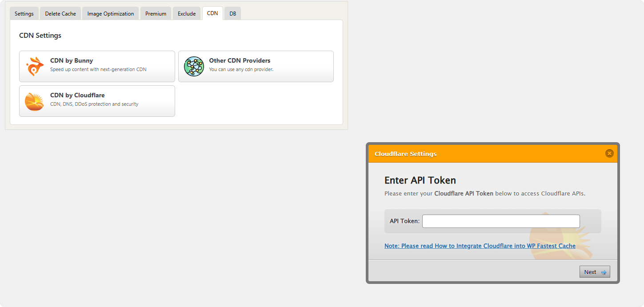Click the API Token label
This screenshot has width=644, height=307.
click(404, 221)
